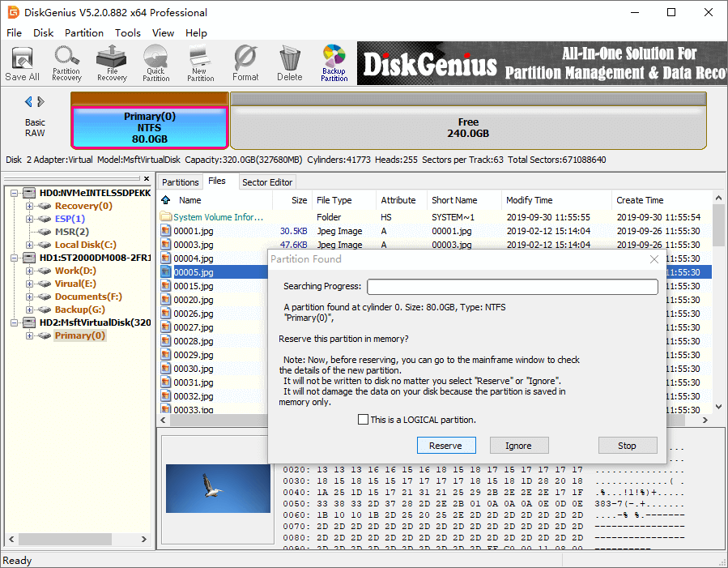Open the Tools menu
This screenshot has width=728, height=568.
128,33
